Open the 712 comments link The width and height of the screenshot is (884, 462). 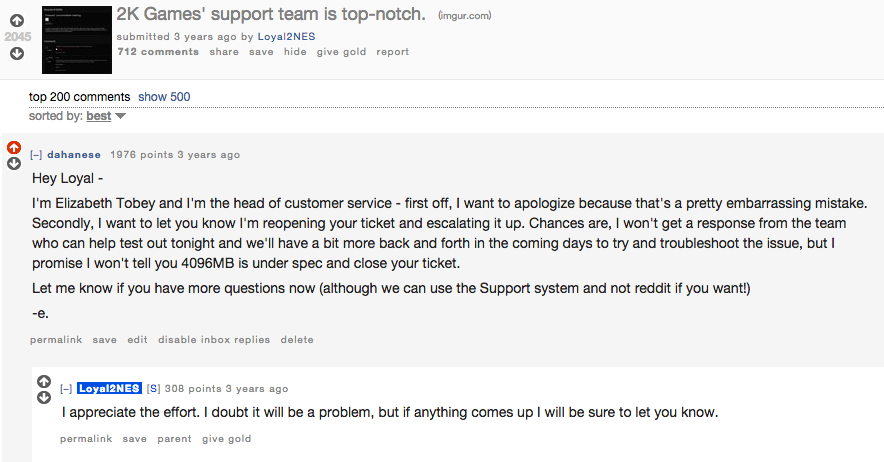[158, 52]
